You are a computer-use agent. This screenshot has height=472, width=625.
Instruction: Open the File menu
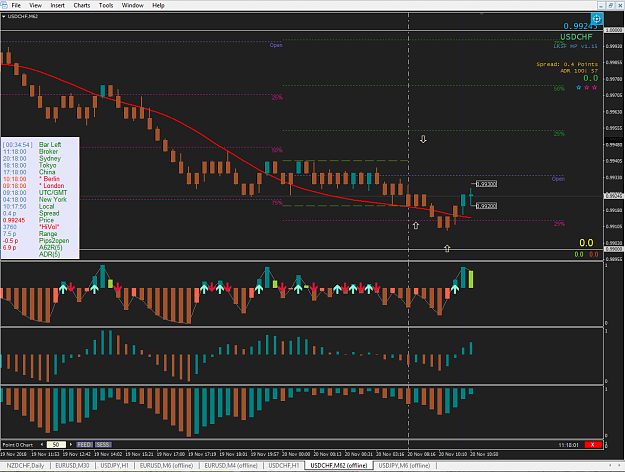coord(16,6)
